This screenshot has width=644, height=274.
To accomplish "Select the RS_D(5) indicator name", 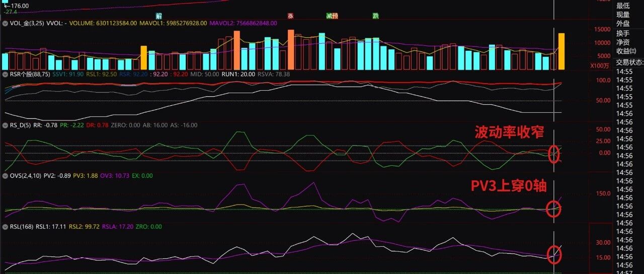I will tap(20, 125).
